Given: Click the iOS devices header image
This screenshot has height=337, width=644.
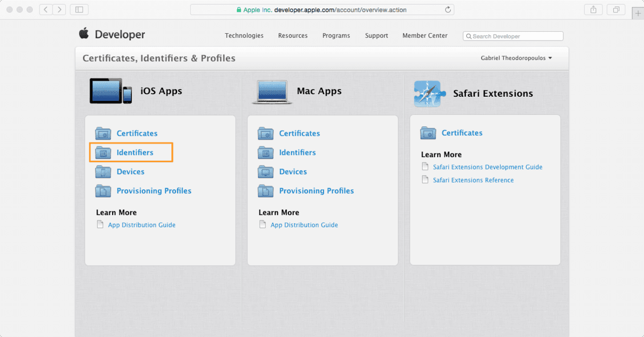Looking at the screenshot, I should click(111, 90).
